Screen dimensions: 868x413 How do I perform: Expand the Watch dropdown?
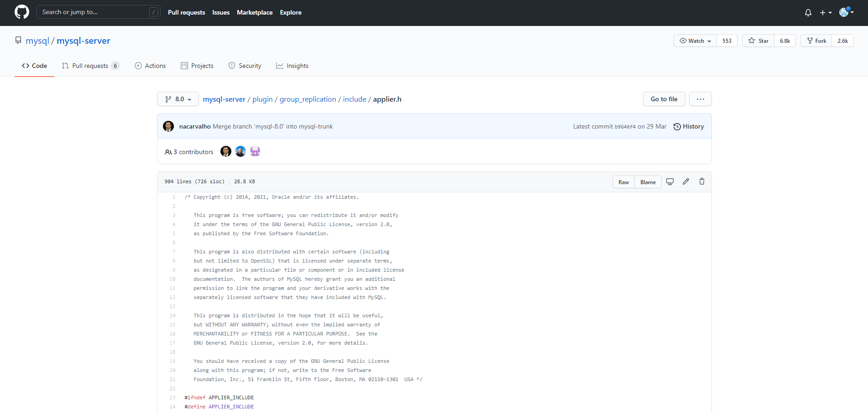[695, 41]
